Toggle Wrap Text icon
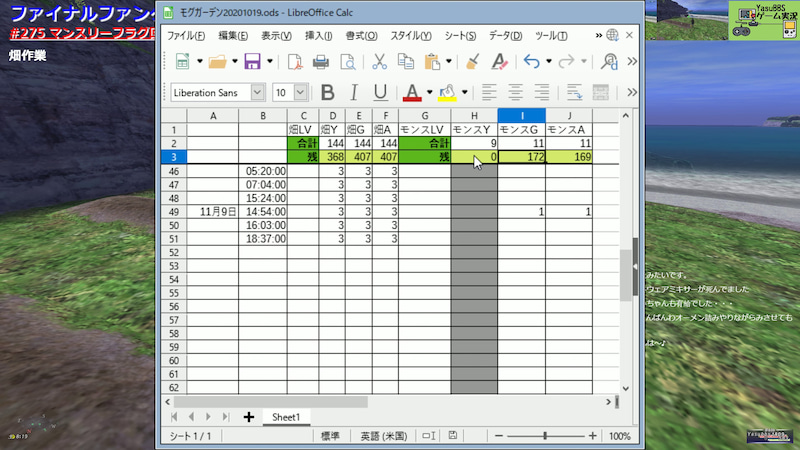 574,92
